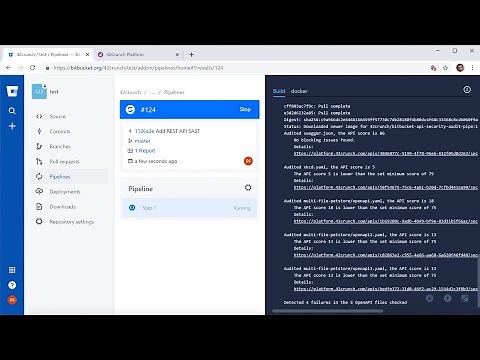Image resolution: width=480 pixels, height=360 pixels.
Task: Click the Source code icon
Action: click(x=39, y=116)
